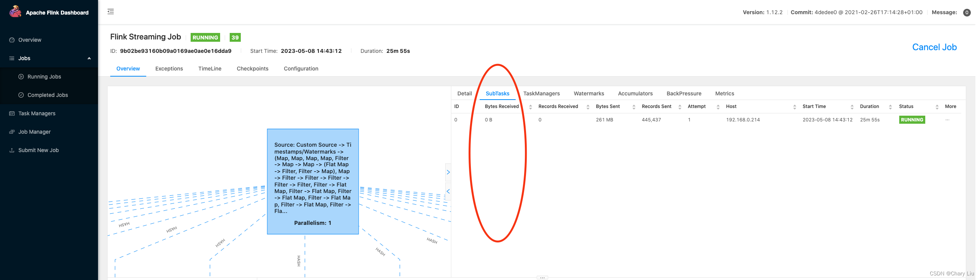Screen dimensions: 980x280
Task: Click job ID 9b02be93160b09a0169ae0ae0e16dda9
Action: (176, 51)
